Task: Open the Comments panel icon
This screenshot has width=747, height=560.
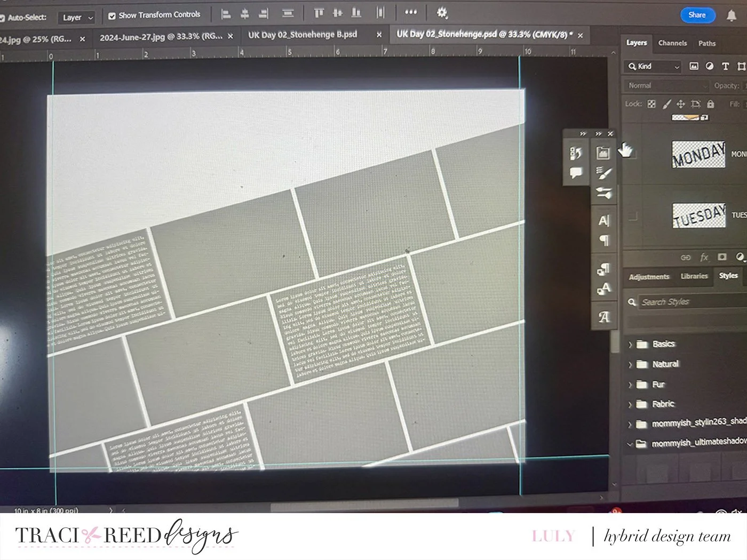Action: tap(576, 173)
